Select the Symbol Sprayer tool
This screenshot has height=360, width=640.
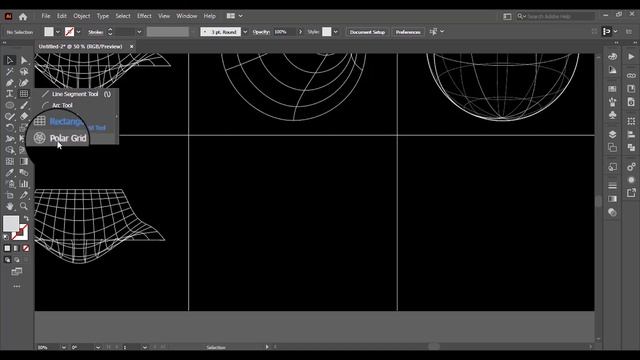tap(10, 184)
